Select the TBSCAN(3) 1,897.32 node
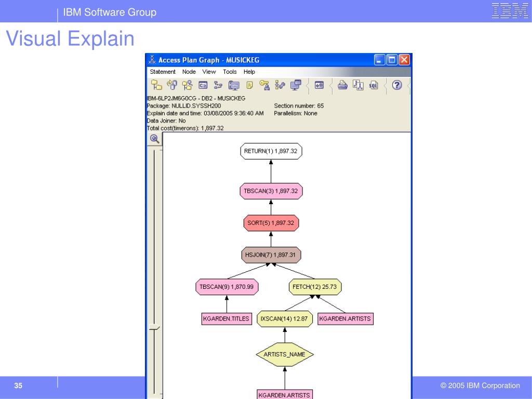 pos(271,191)
